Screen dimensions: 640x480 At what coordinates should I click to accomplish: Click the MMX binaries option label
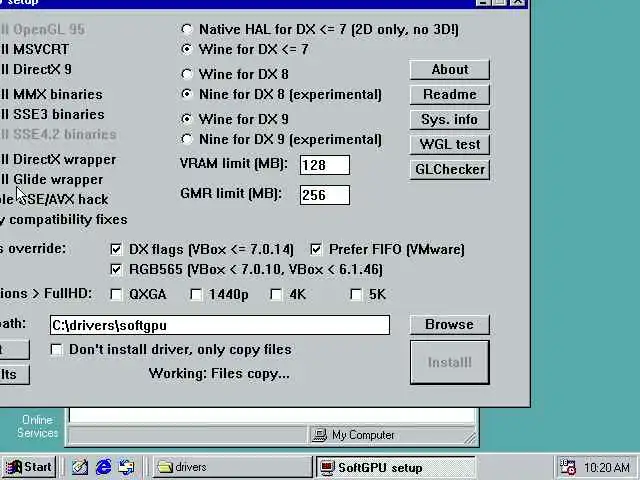(x=58, y=94)
